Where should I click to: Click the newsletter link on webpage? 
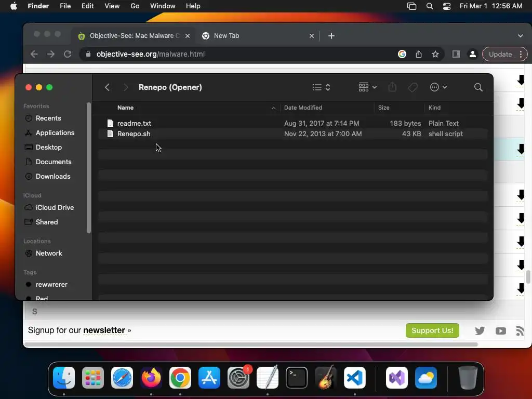coord(104,330)
